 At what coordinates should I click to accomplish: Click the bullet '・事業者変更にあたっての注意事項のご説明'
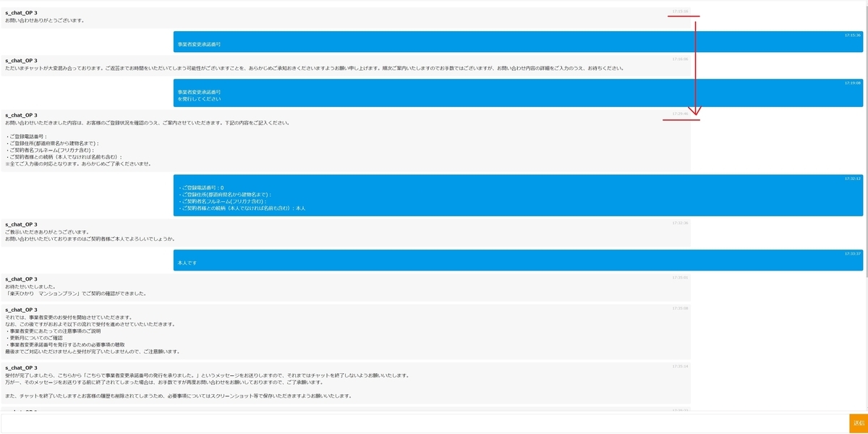(54, 331)
